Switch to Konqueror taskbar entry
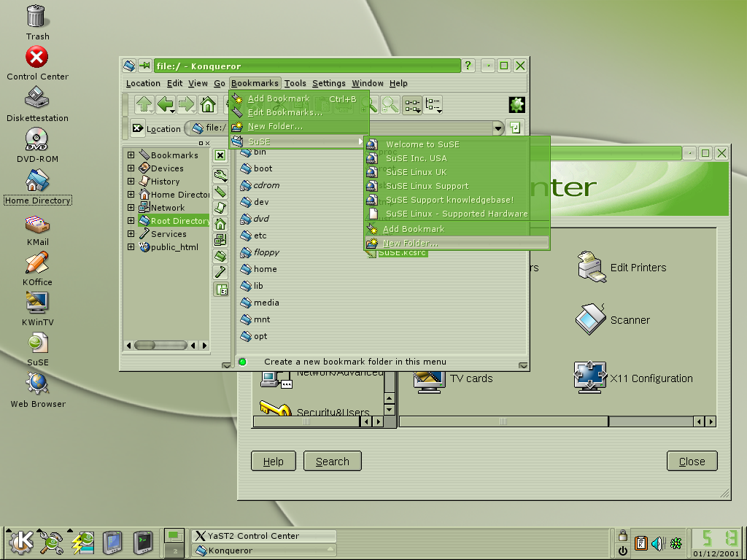Image resolution: width=747 pixels, height=560 pixels. 264,551
